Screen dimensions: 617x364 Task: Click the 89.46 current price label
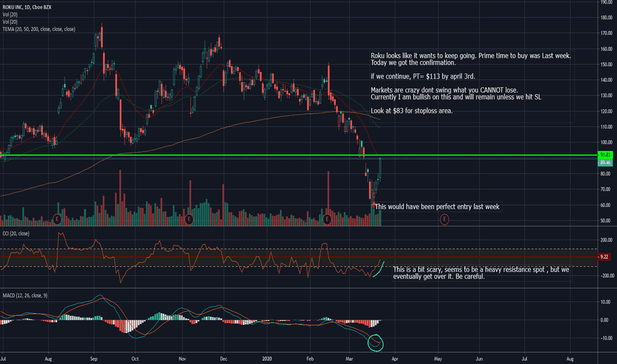coord(605,162)
